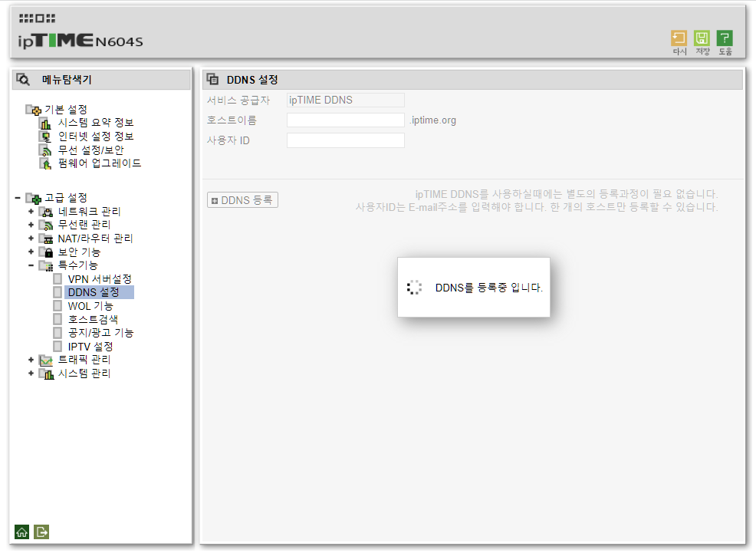Image resolution: width=756 pixels, height=553 pixels.
Task: Click the .iptime.org domain suffix text
Action: pos(433,120)
